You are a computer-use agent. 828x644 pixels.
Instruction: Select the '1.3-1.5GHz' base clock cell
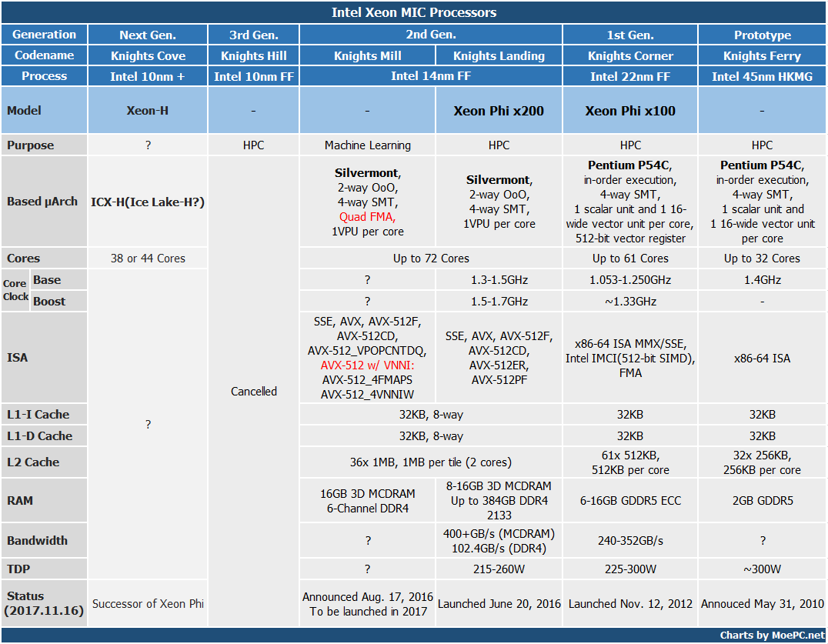(499, 280)
